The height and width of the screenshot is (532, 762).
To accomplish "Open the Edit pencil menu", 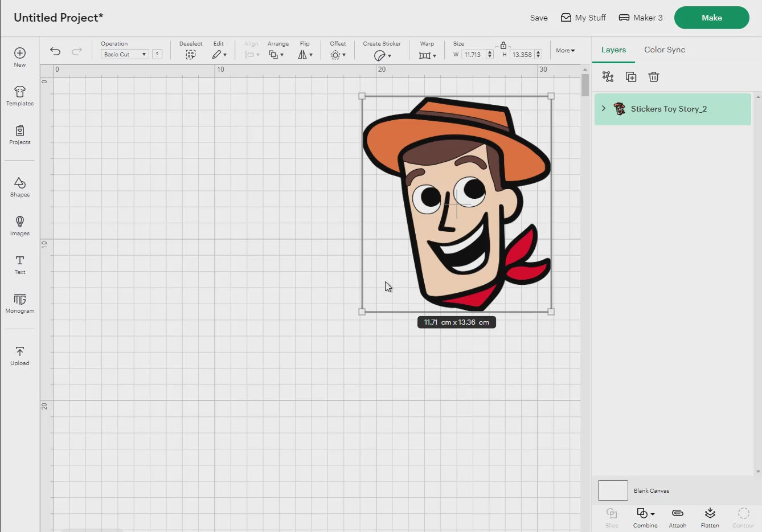I will click(219, 55).
